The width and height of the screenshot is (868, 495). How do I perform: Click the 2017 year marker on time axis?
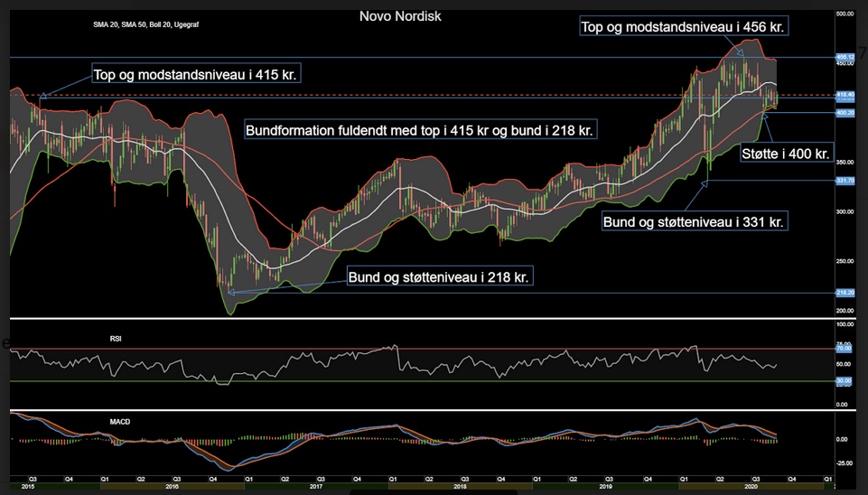[x=316, y=487]
